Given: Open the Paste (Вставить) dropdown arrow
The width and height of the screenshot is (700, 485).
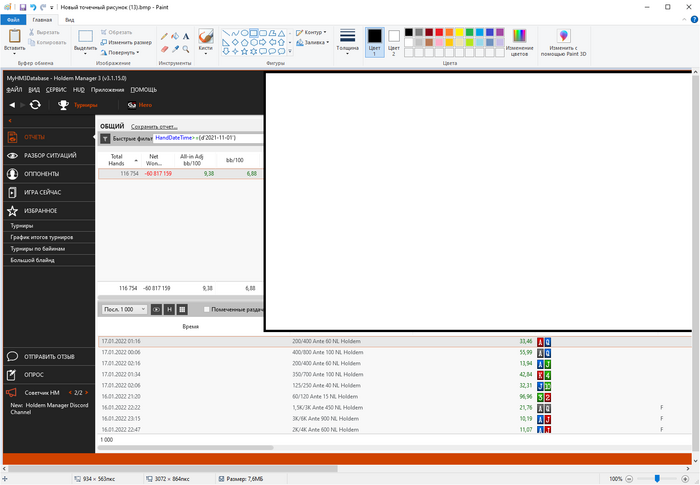Looking at the screenshot, I should pos(15,54).
